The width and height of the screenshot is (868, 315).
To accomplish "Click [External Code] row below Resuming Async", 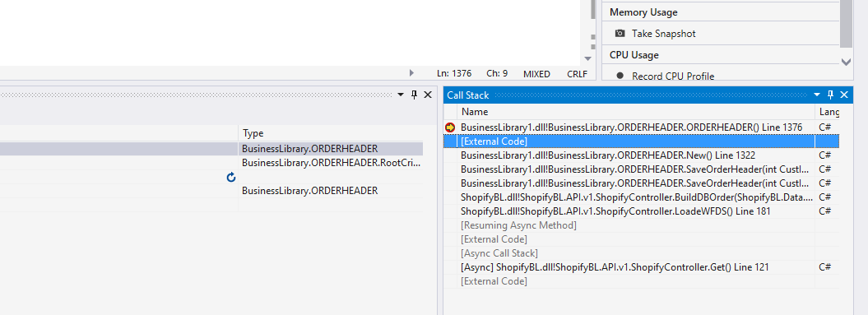I will (x=494, y=239).
